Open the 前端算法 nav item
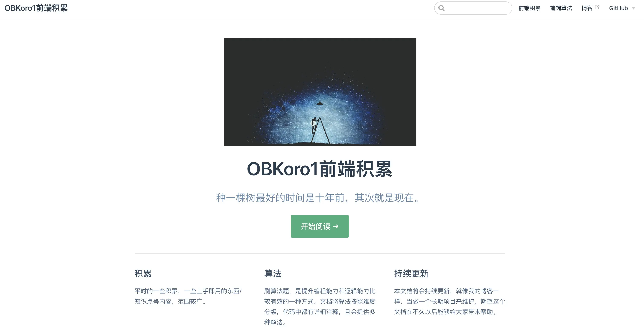The width and height of the screenshot is (644, 336). point(561,8)
